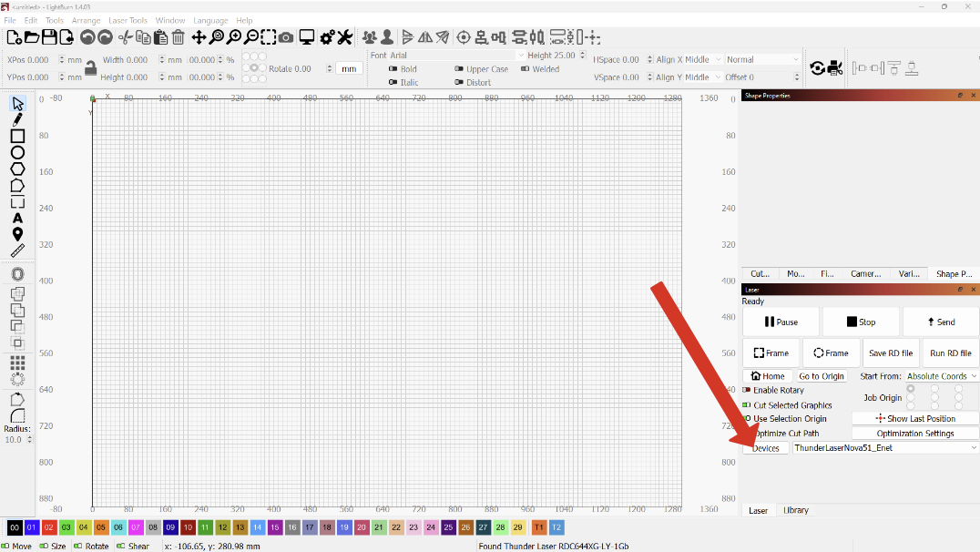
Task: Click the mm units toggle button
Action: 349,68
